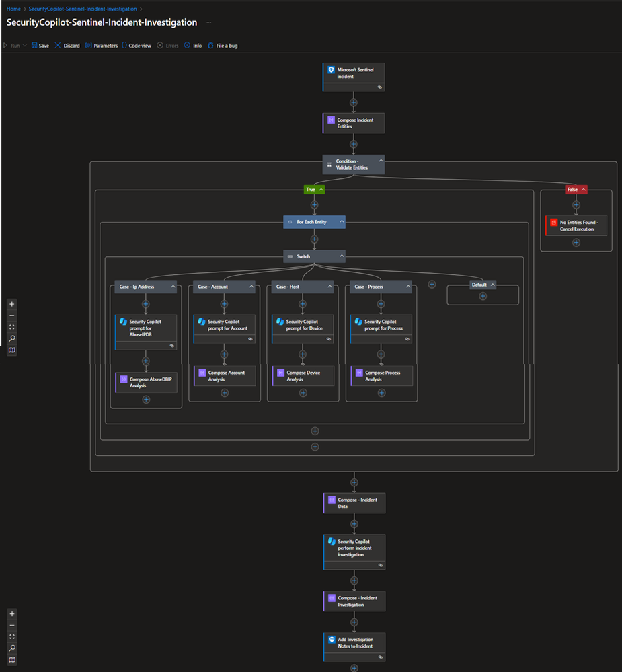Add step between Compose - Incident Investigation and Add Investigation Notes

tap(354, 622)
